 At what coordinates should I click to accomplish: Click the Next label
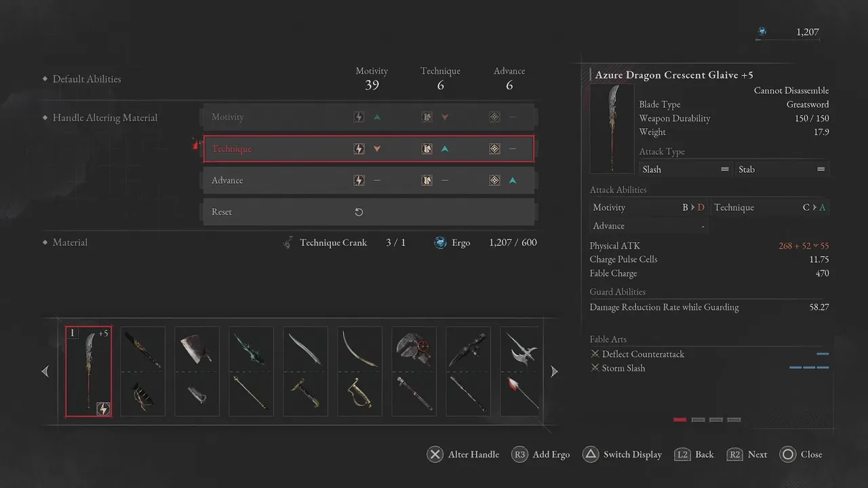757,455
